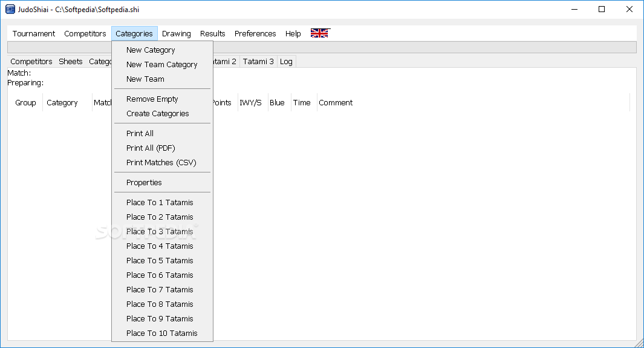
Task: Click the Group column header
Action: (x=25, y=103)
